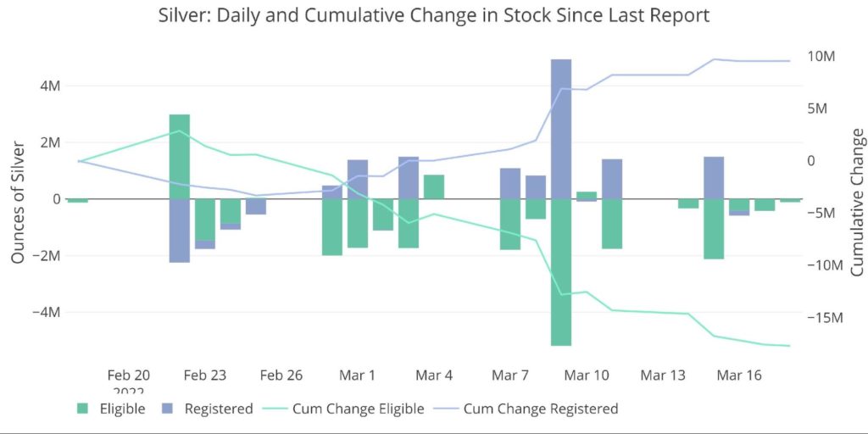
Task: Click the 'Ounces of Silver' axis title
Action: 18,200
